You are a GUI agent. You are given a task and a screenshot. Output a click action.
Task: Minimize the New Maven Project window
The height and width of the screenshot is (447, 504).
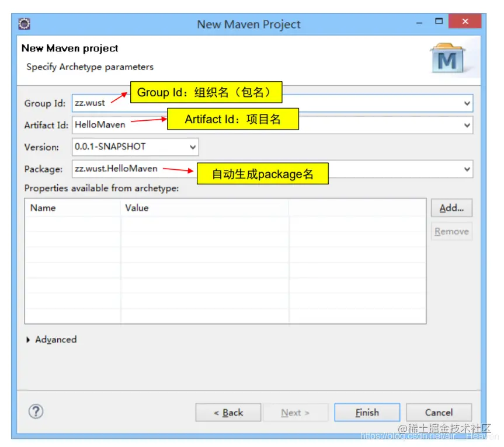pyautogui.click(x=419, y=23)
